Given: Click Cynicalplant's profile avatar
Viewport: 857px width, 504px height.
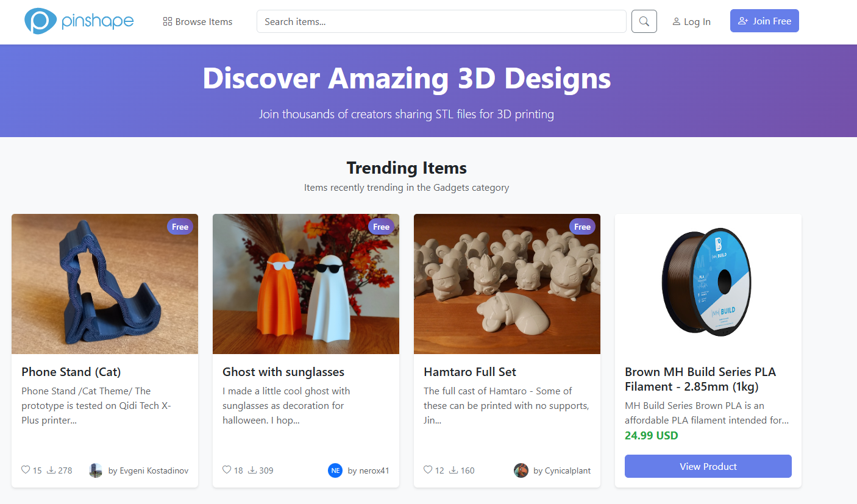Looking at the screenshot, I should (x=521, y=470).
